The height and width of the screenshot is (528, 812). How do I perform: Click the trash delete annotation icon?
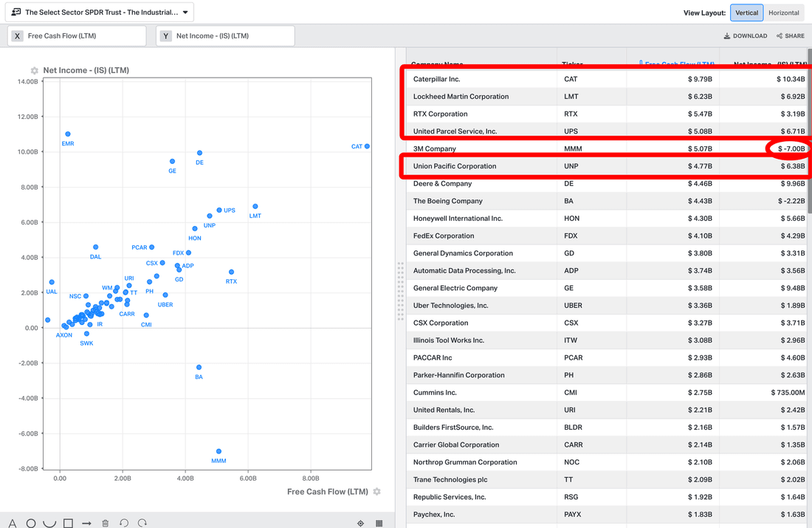point(105,524)
